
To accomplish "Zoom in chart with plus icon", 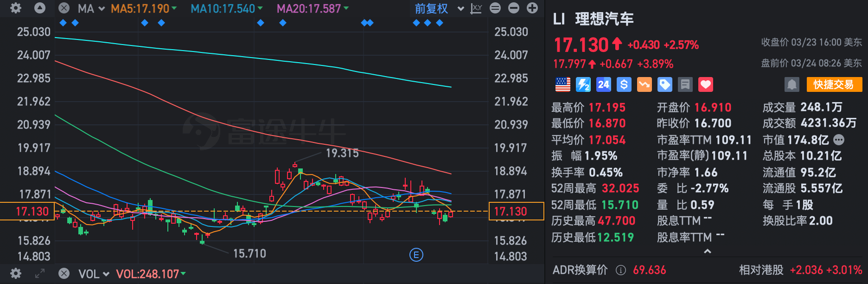I will coord(532,8).
